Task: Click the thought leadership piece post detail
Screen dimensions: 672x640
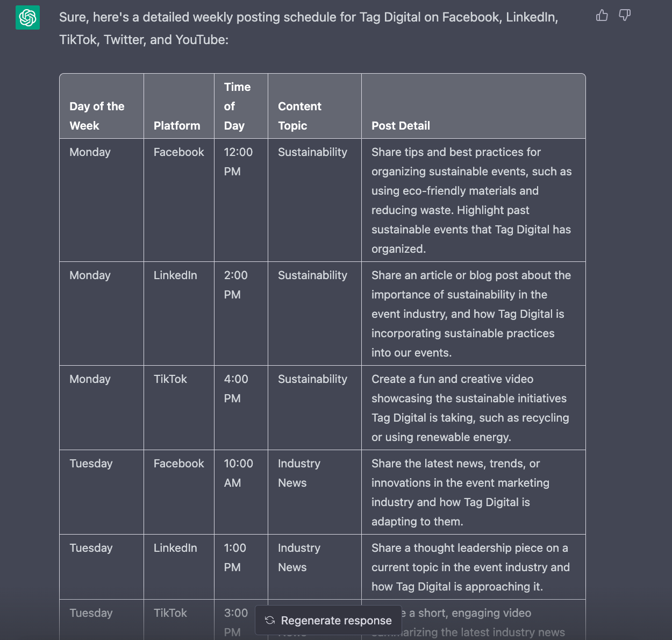Action: [470, 567]
